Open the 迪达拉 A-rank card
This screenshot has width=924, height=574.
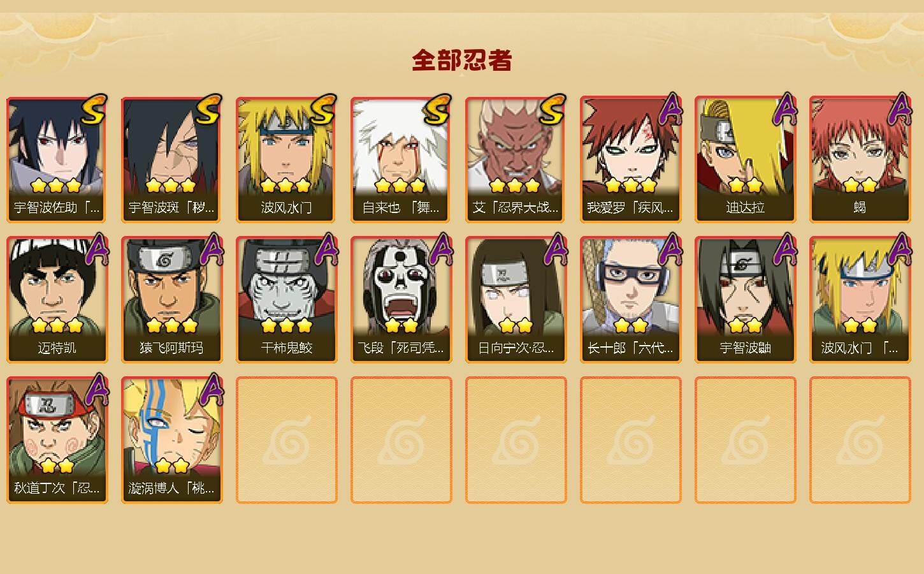pyautogui.click(x=746, y=159)
